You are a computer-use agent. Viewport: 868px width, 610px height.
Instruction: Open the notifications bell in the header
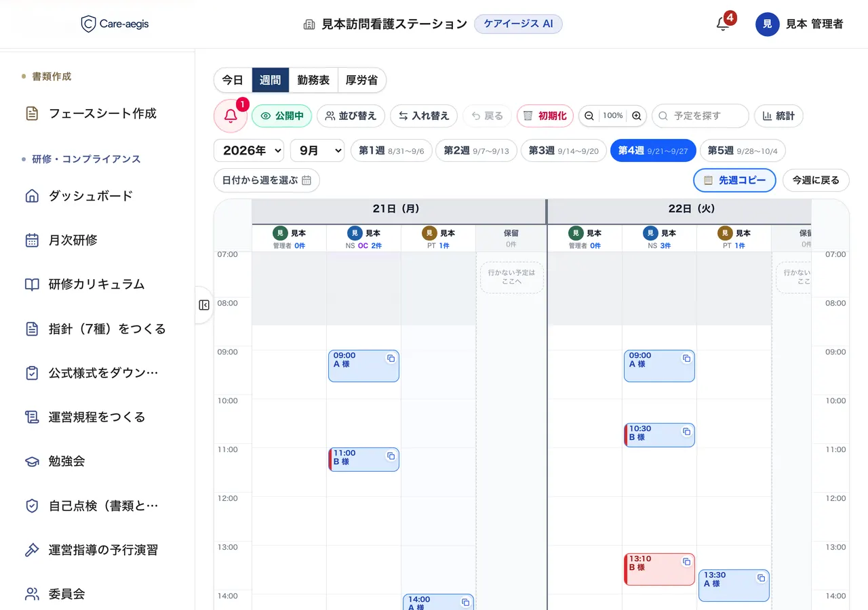click(723, 24)
